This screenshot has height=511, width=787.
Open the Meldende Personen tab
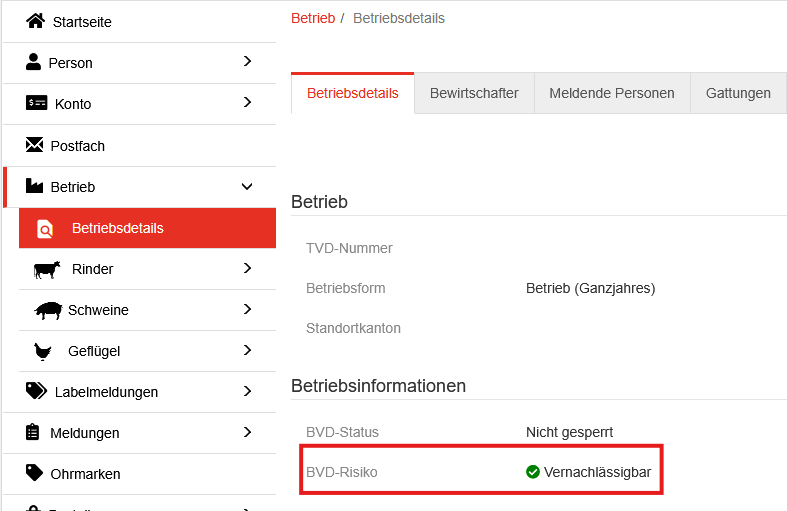click(612, 93)
